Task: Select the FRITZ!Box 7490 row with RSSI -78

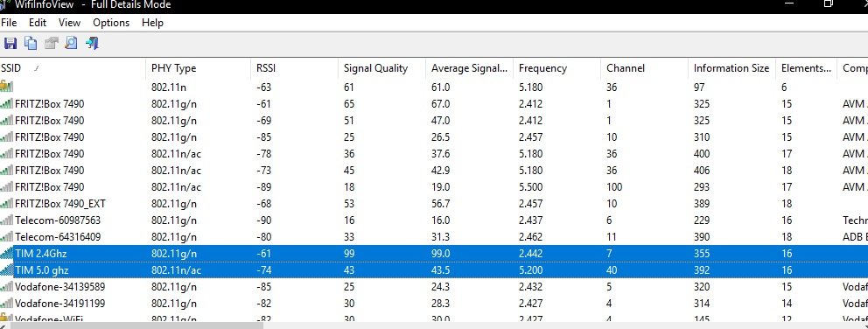Action: [x=434, y=153]
